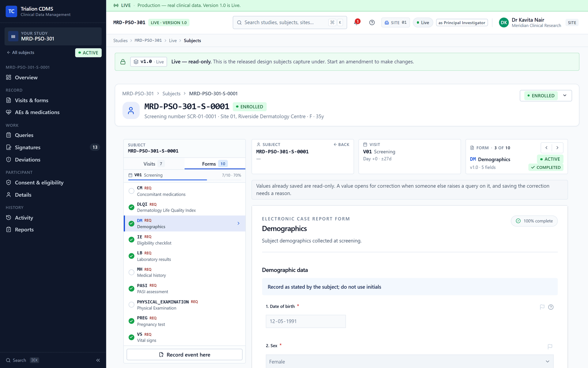The height and width of the screenshot is (368, 588).
Task: Click the DLQI completed check mark
Action: (x=131, y=207)
